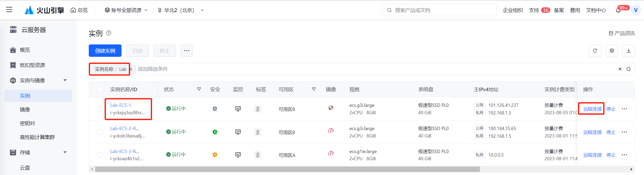Click the refresh instance list icon
The image size is (644, 175).
coord(595,51)
